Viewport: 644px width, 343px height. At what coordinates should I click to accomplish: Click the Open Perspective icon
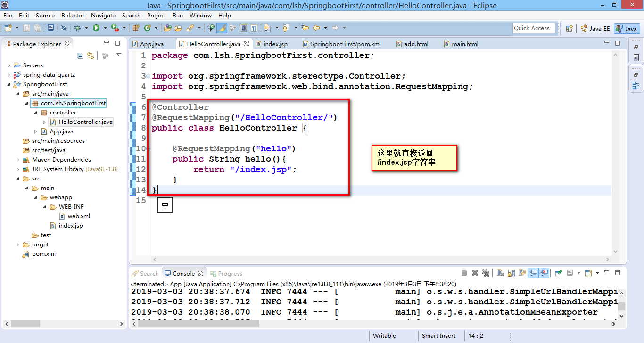point(570,28)
